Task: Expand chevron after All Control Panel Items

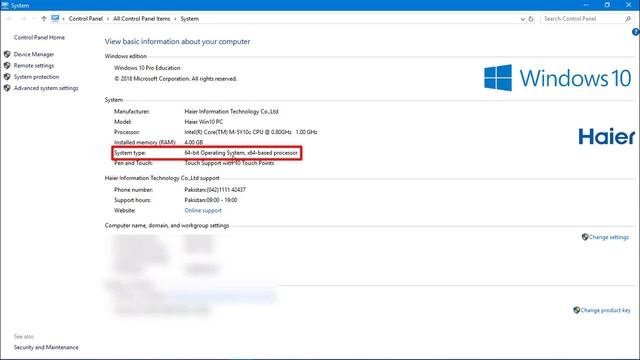Action: click(176, 19)
